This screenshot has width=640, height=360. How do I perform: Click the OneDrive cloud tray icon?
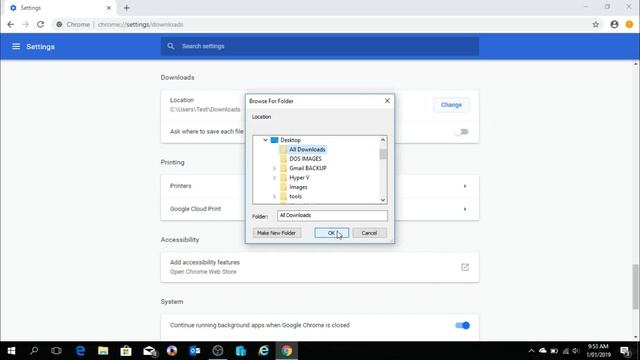[542, 351]
